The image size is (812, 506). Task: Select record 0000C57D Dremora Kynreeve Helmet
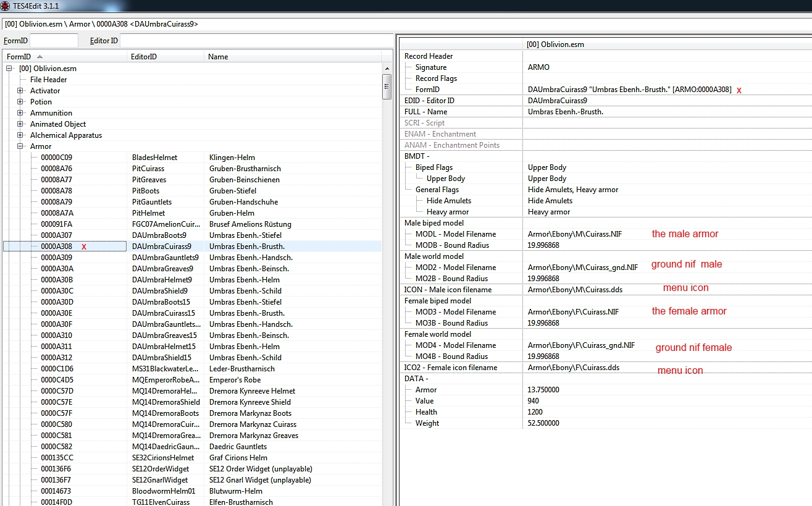coord(192,391)
